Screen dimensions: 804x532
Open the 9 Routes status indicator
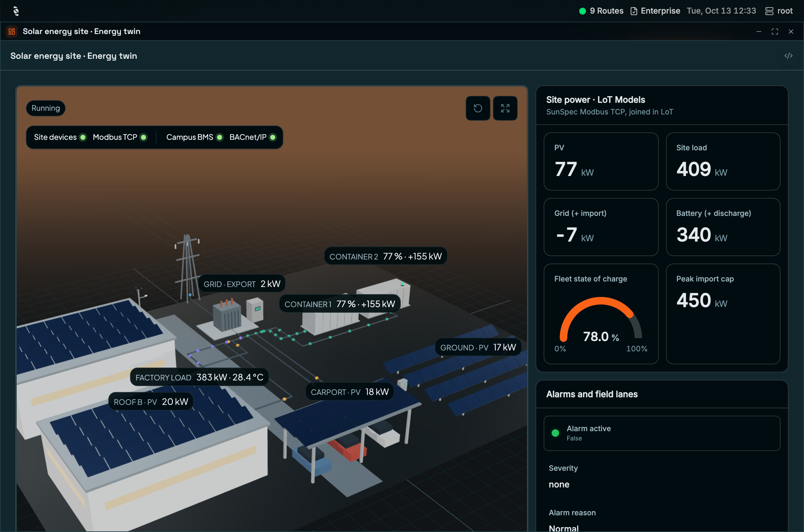(x=601, y=11)
